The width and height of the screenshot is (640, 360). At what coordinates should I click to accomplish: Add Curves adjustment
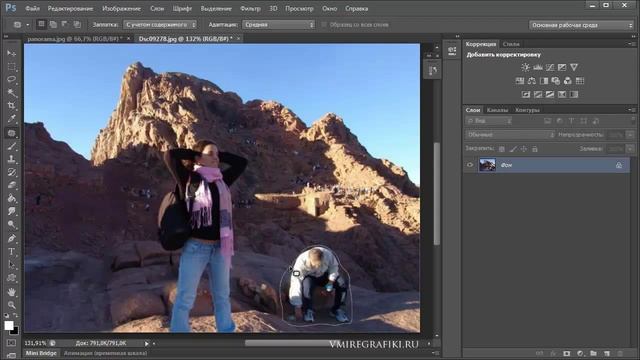click(550, 67)
